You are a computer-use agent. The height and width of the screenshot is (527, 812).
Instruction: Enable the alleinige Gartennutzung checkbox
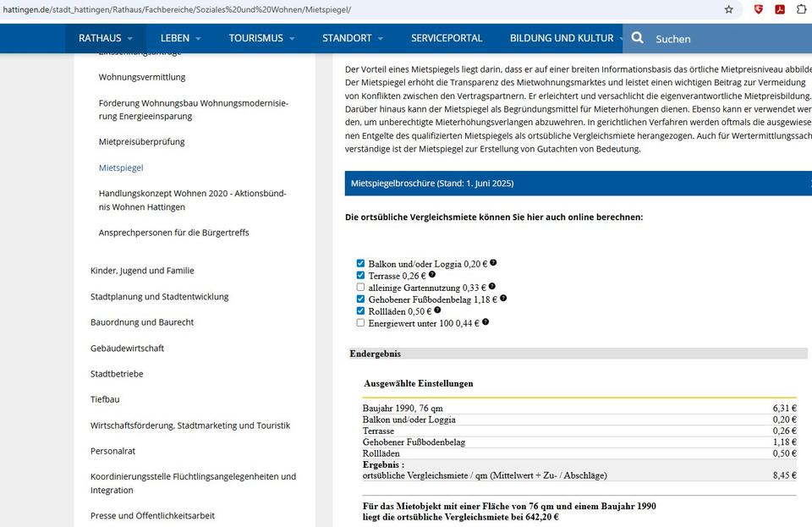pos(360,287)
